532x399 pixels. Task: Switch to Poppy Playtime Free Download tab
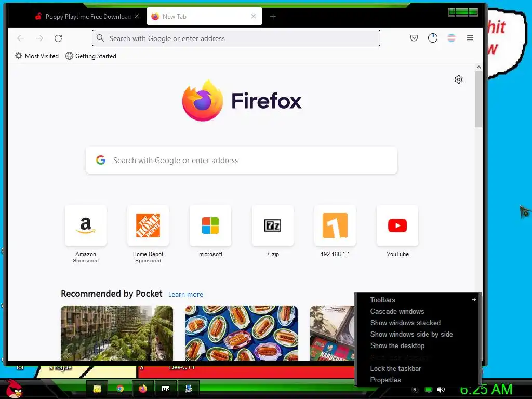(88, 16)
